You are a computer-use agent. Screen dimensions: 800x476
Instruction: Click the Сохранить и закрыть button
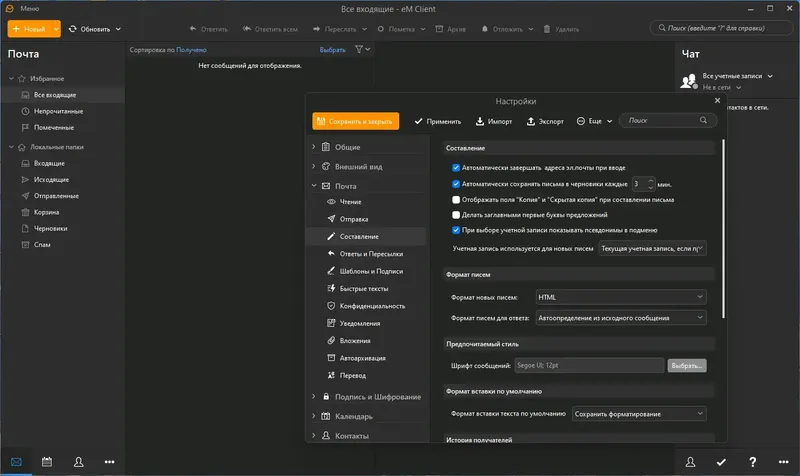pyautogui.click(x=355, y=121)
